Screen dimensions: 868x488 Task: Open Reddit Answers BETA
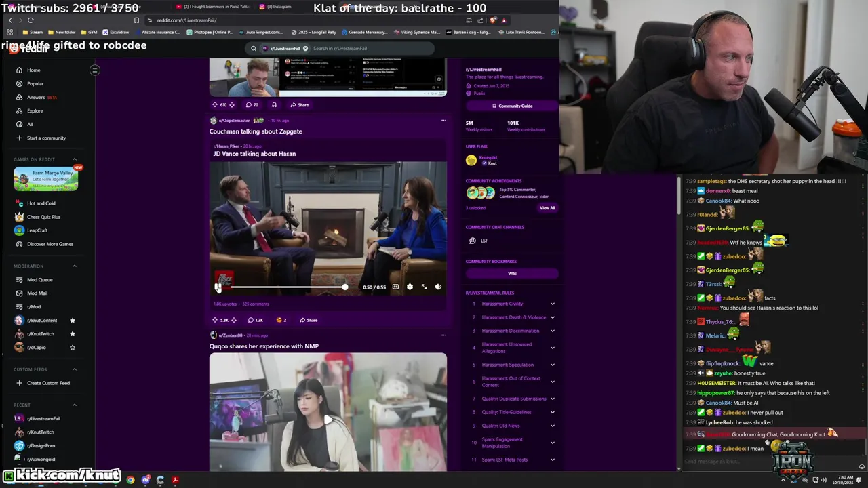coord(36,97)
